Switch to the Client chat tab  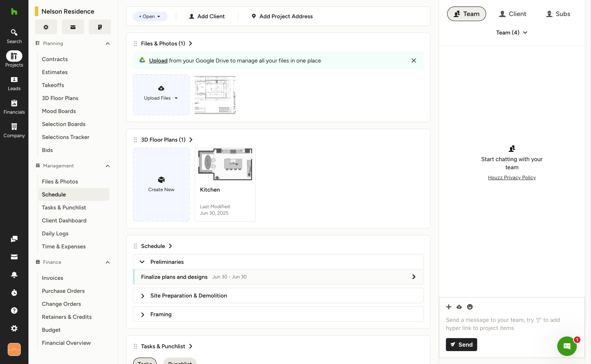pyautogui.click(x=512, y=14)
